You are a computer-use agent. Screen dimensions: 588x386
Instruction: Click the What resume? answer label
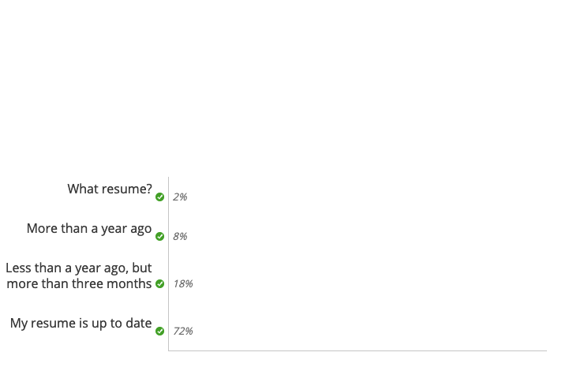110,189
